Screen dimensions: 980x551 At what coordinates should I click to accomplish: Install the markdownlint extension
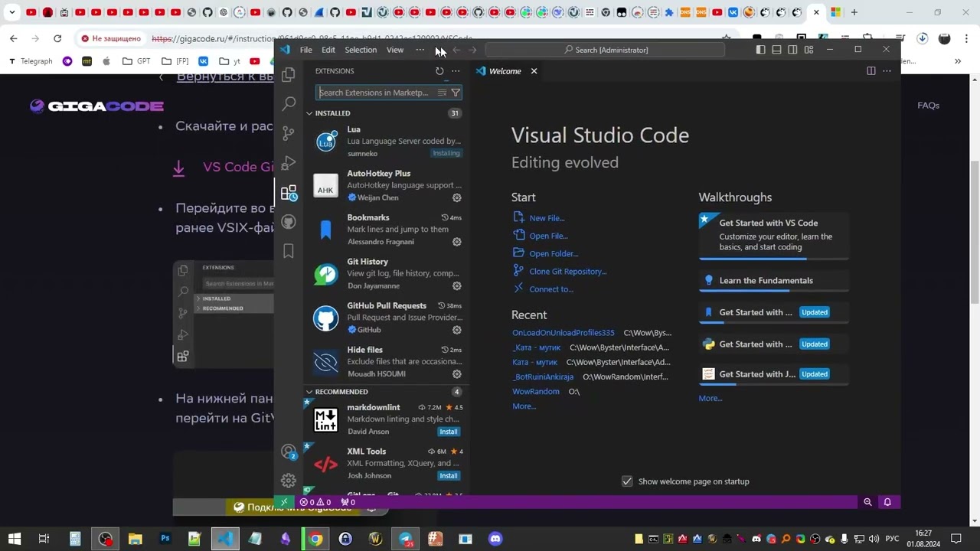[449, 432]
